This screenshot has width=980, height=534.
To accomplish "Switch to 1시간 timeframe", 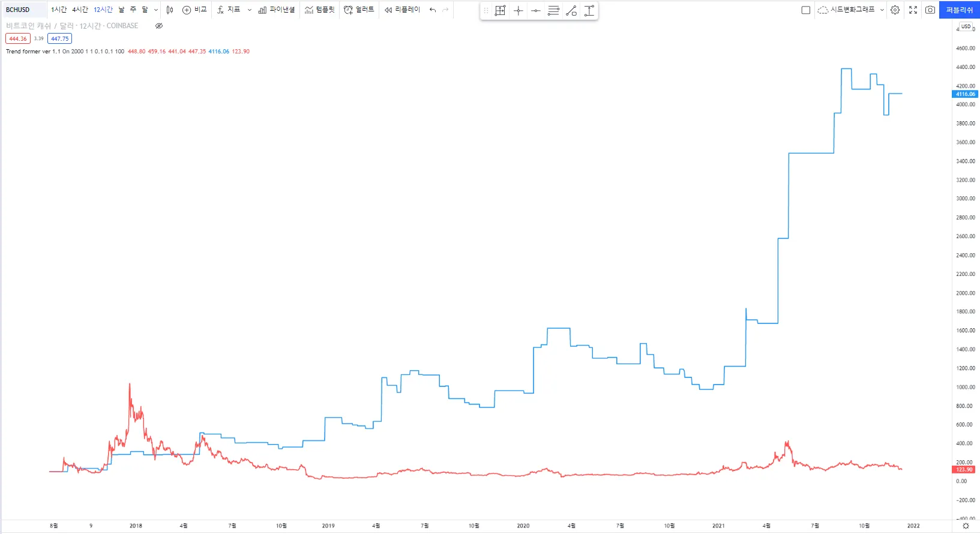I will pyautogui.click(x=59, y=10).
